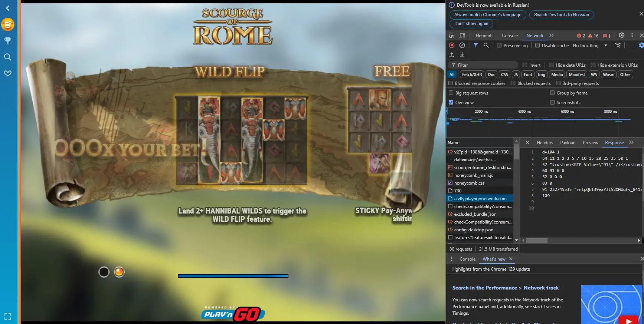Open the drawer Console tab
The height and width of the screenshot is (324, 644).
click(x=467, y=259)
